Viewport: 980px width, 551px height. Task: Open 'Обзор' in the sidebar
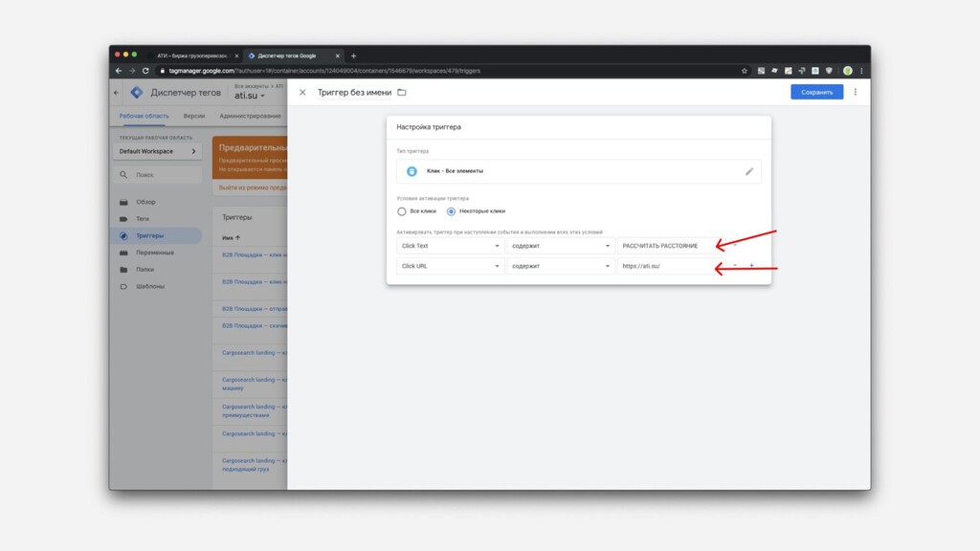(145, 202)
